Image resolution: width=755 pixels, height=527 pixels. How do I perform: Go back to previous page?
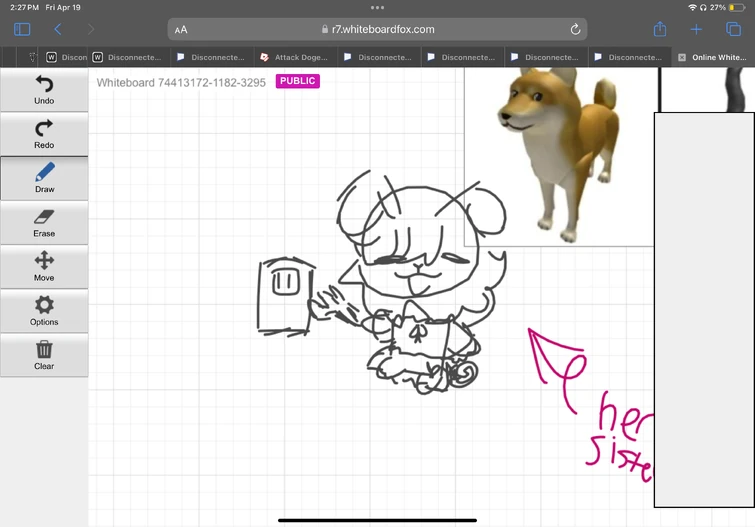click(x=58, y=30)
